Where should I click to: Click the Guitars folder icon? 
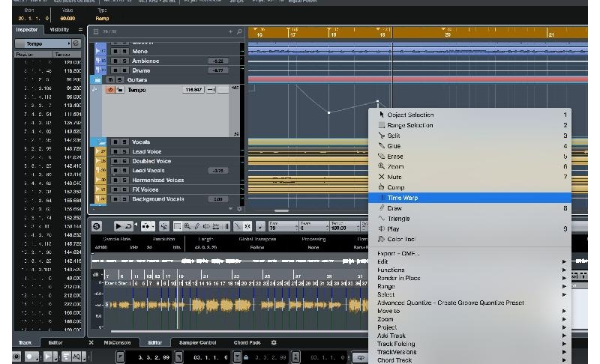coord(97,80)
